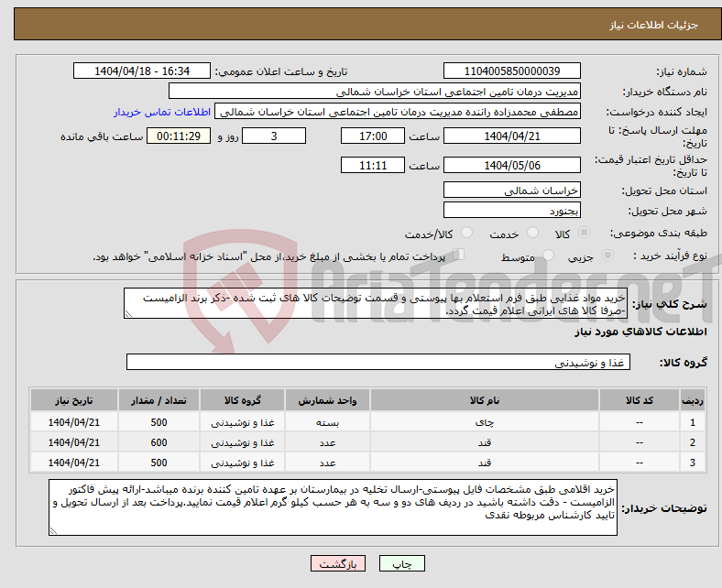Viewport: 722px width, 588px height.
Task: Click the delivery city field بجنورد
Action: (512, 210)
